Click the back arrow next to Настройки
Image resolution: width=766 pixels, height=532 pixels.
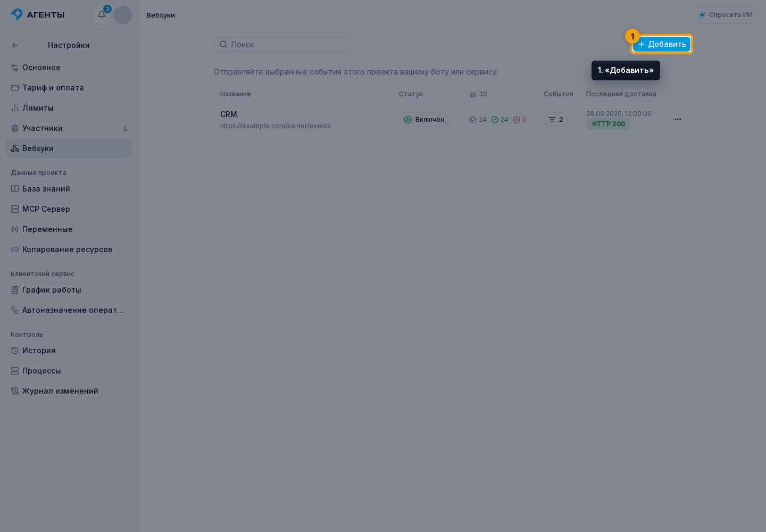click(x=15, y=45)
